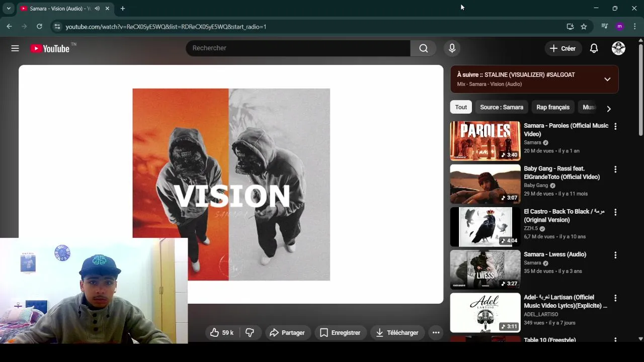Dislike the video with thumbs down
Image resolution: width=644 pixels, height=362 pixels.
(x=250, y=332)
